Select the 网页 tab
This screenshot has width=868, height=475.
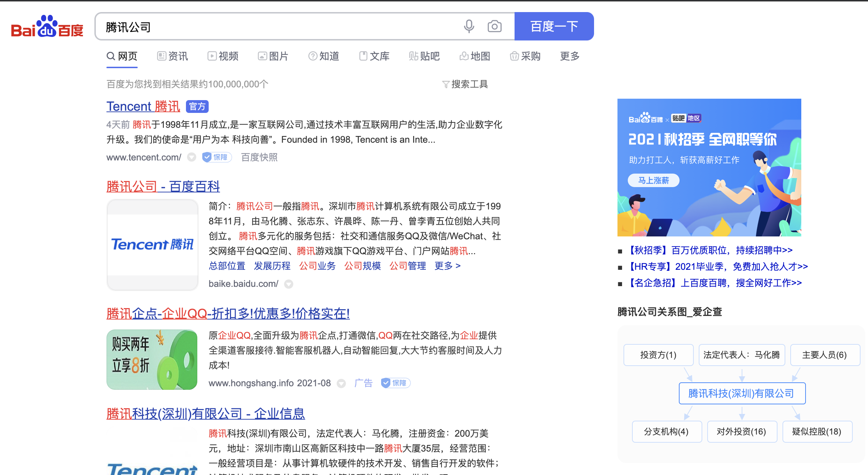tap(122, 56)
